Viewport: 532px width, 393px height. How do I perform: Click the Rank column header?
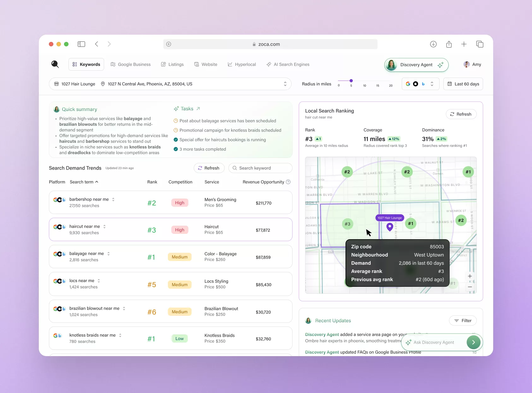(x=152, y=182)
